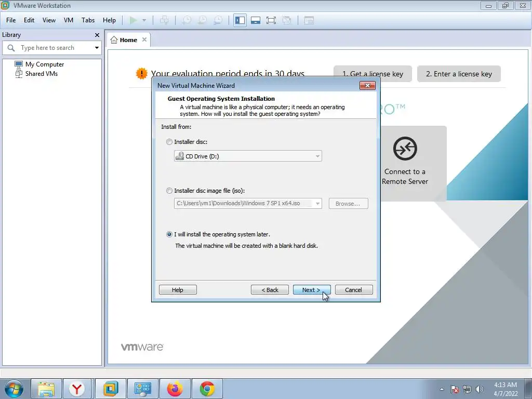Click the VMware Workstation taskbar icon
The width and height of the screenshot is (532, 399).
[110, 389]
